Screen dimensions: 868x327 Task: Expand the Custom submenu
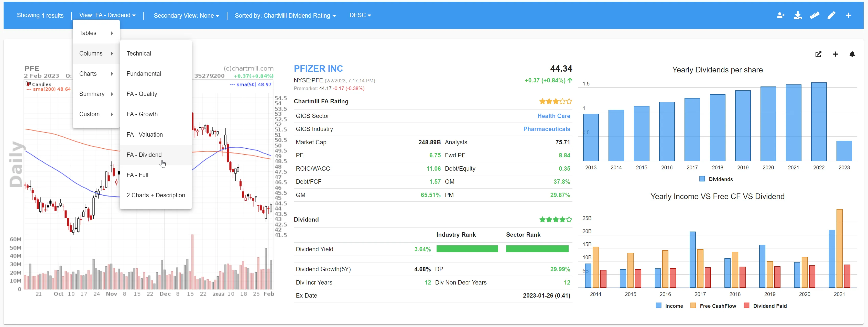96,114
